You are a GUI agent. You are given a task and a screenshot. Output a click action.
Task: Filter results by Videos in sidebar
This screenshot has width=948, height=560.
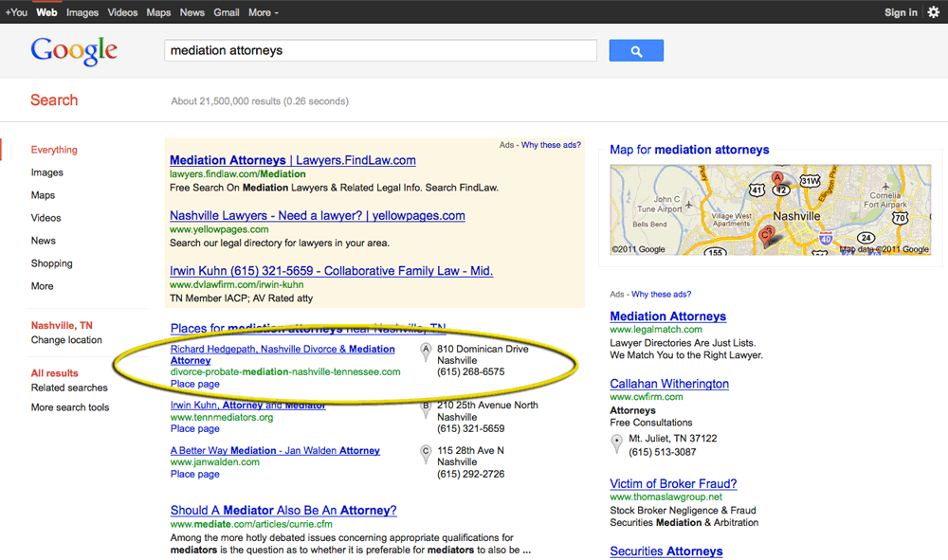click(x=46, y=218)
